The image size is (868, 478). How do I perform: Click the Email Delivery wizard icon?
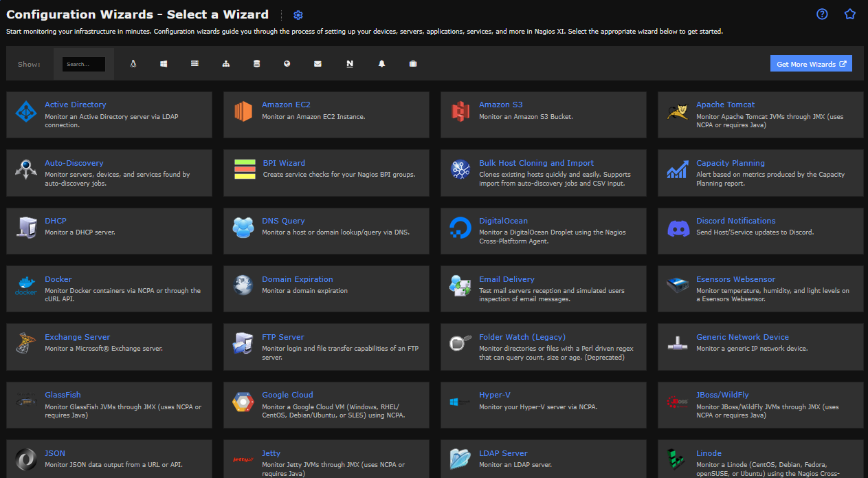coord(460,285)
